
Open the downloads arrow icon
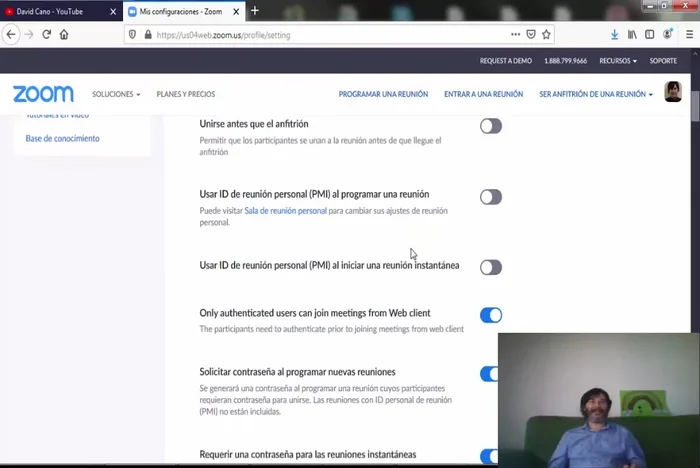[614, 34]
